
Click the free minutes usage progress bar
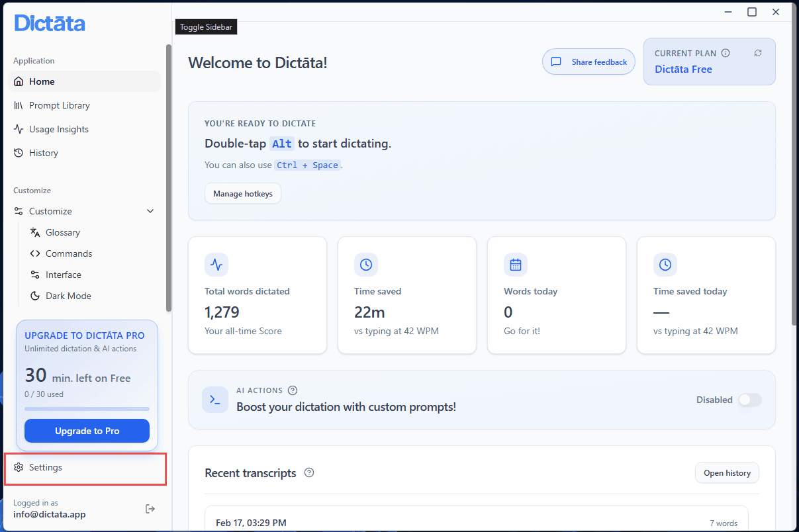tap(86, 408)
